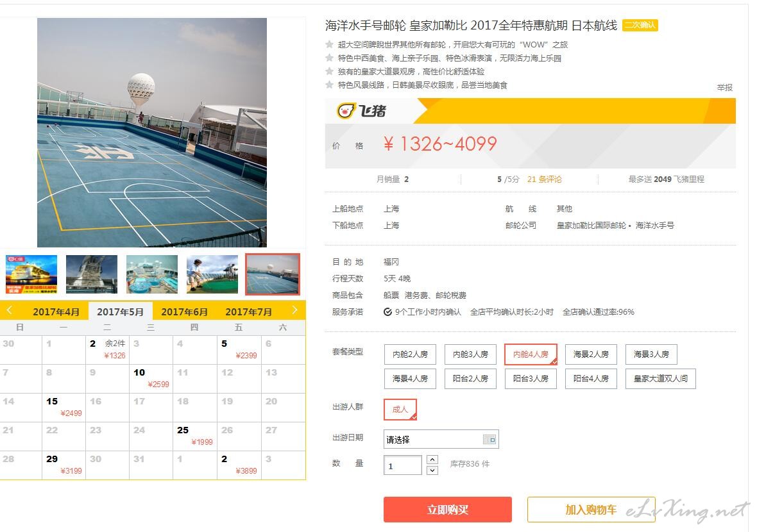Select the 海景3人房 package

(651, 354)
